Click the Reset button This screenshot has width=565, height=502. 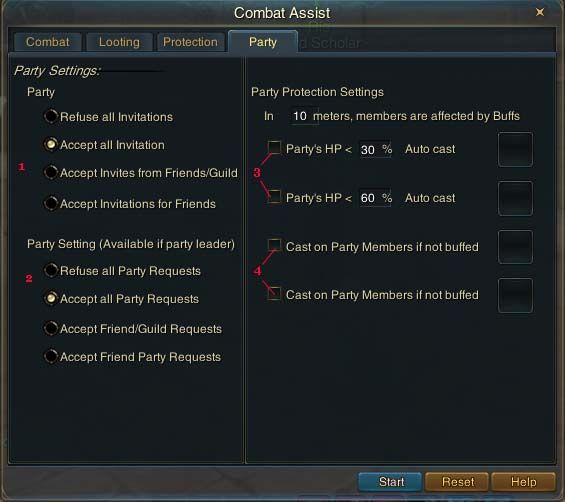(x=458, y=482)
